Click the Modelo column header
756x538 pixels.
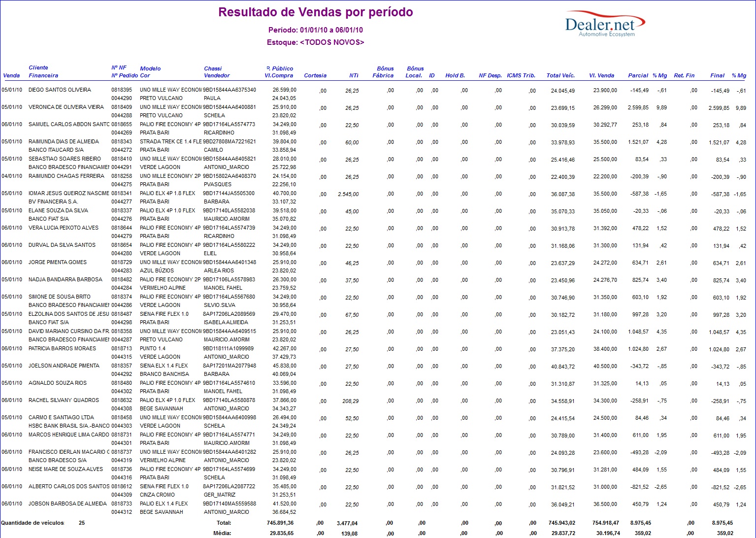[x=150, y=69]
